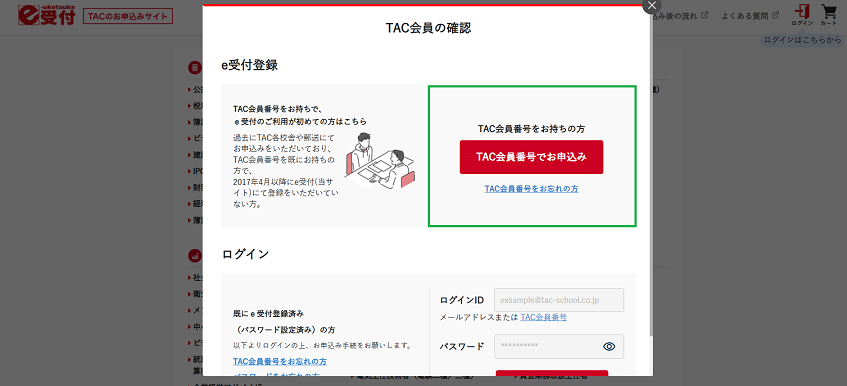Viewport: 847px width, 386px height.
Task: Click the パスワード input field
Action: click(x=559, y=347)
